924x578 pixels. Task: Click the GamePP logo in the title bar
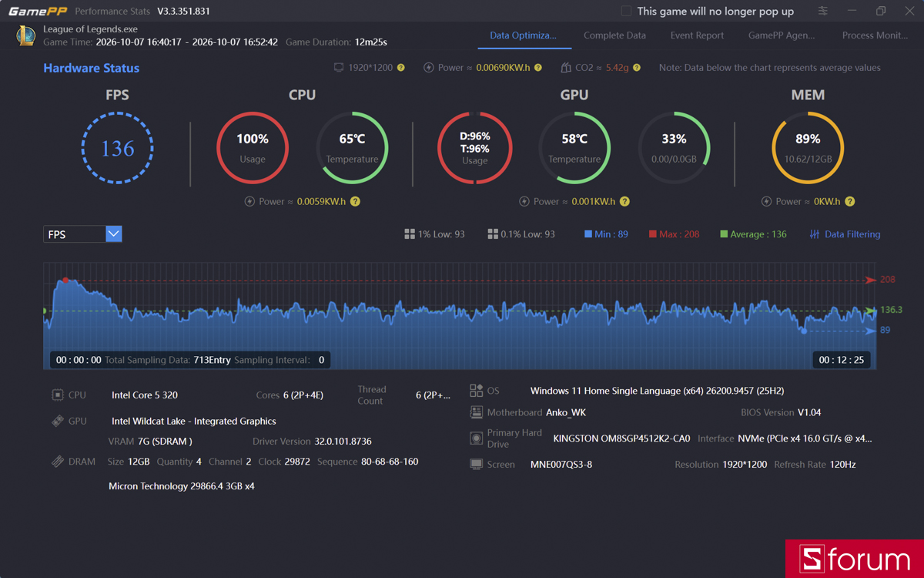pos(37,12)
